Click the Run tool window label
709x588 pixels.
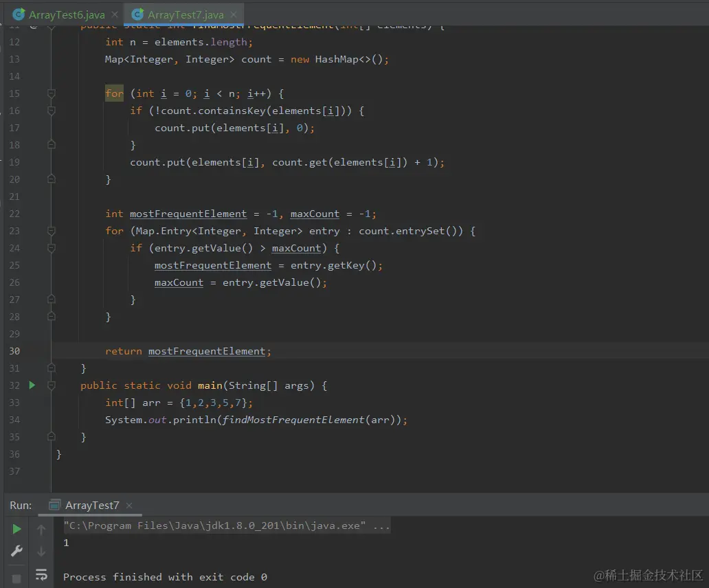[x=21, y=506]
